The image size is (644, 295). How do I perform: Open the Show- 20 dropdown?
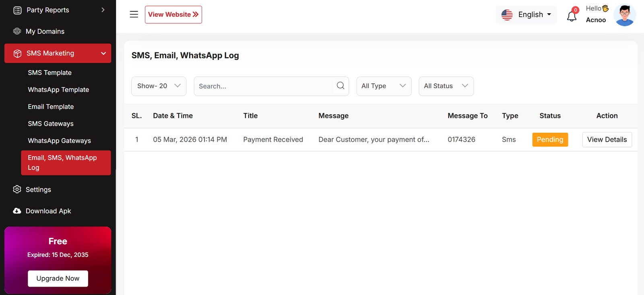[x=159, y=86]
